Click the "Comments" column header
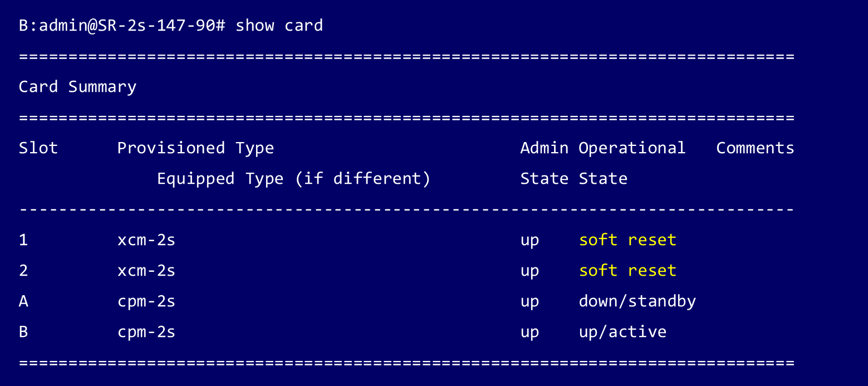Viewport: 868px width, 386px height. pyautogui.click(x=755, y=148)
